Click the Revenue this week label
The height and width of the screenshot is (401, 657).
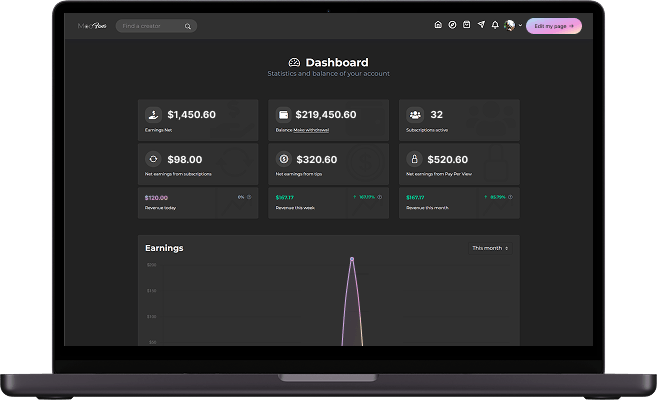(x=295, y=208)
